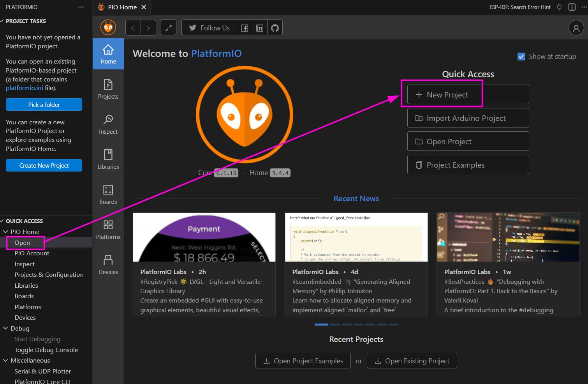Select the last news carousel indicator
The height and width of the screenshot is (384, 588).
click(393, 324)
